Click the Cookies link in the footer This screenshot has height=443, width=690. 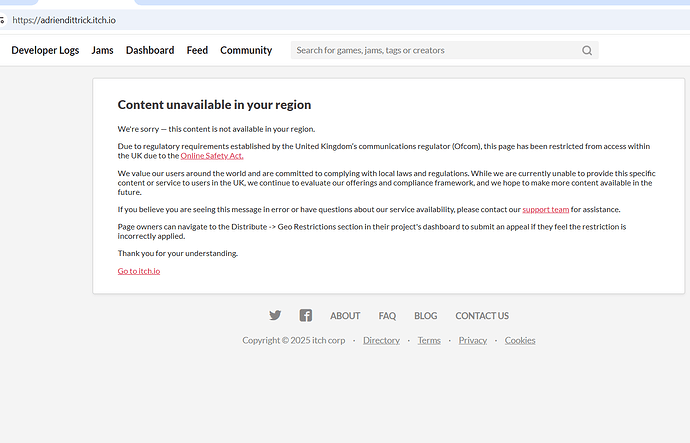[520, 340]
